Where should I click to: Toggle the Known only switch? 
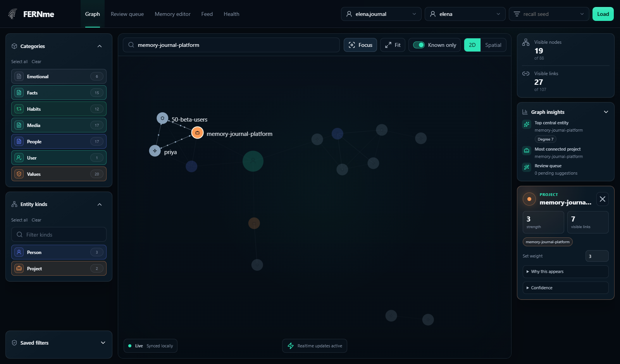pyautogui.click(x=419, y=45)
